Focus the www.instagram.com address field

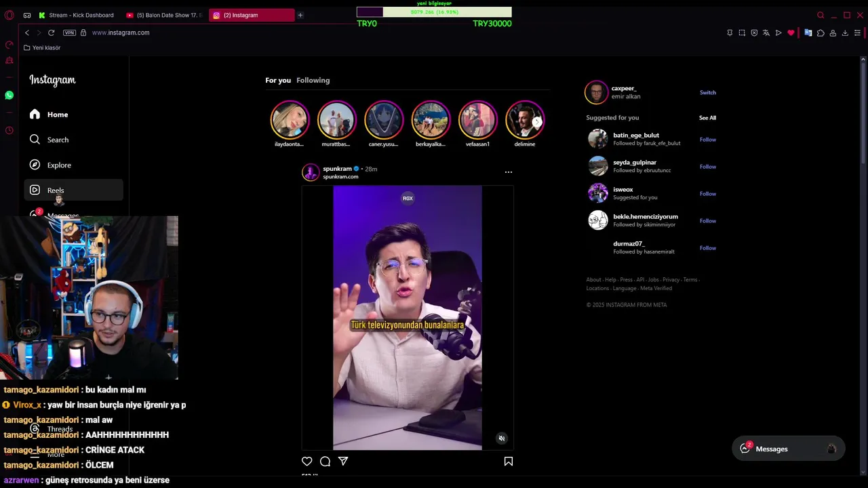point(121,33)
